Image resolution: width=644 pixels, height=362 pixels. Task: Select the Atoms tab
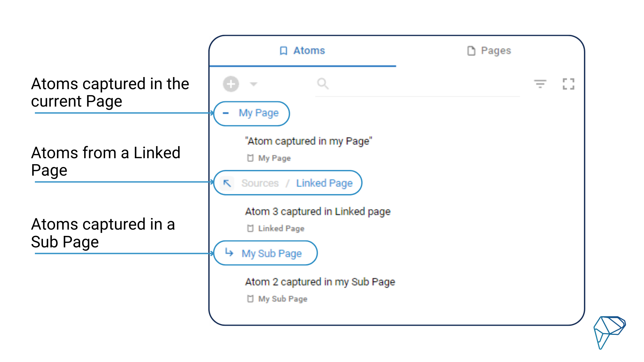309,51
